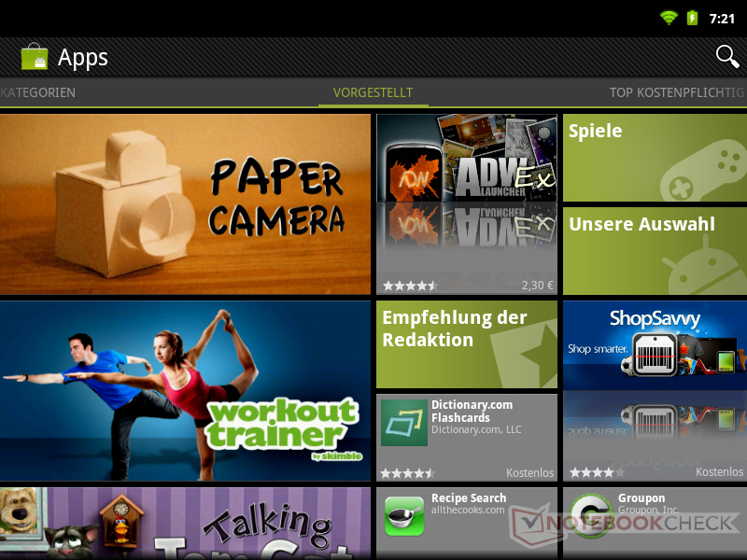Tap the star rating on ADW Launcher

(x=410, y=287)
